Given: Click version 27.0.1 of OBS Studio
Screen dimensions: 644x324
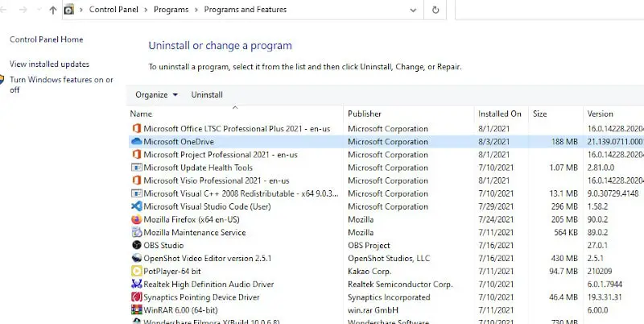Looking at the screenshot, I should (x=599, y=246).
